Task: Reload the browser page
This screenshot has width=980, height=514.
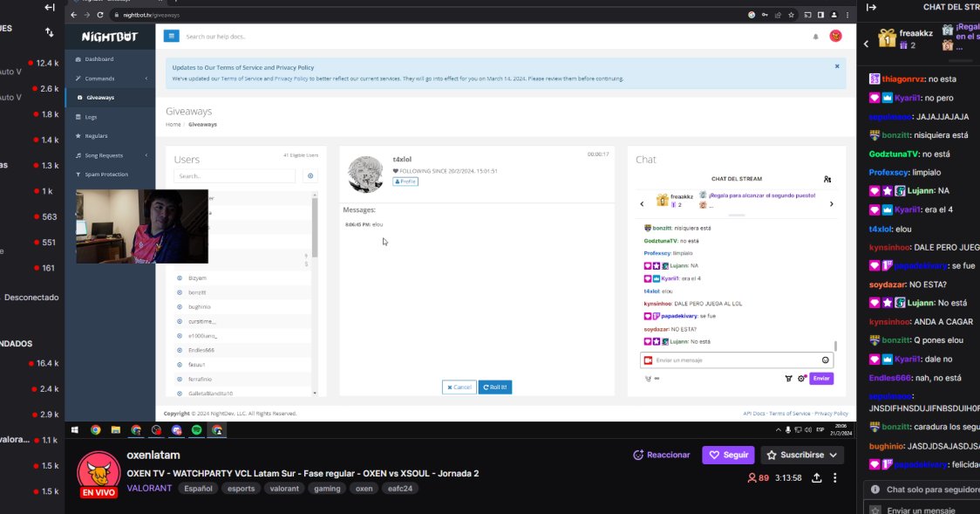Action: 100,15
